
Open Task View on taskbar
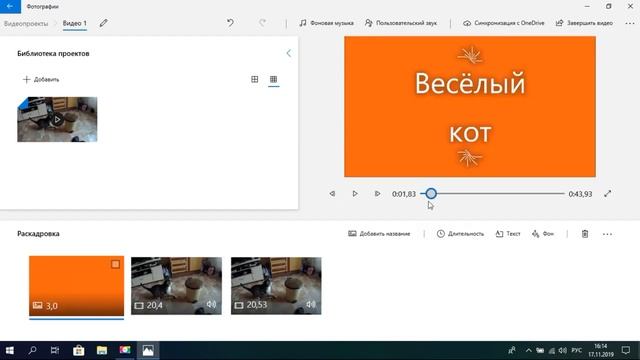tap(55, 350)
